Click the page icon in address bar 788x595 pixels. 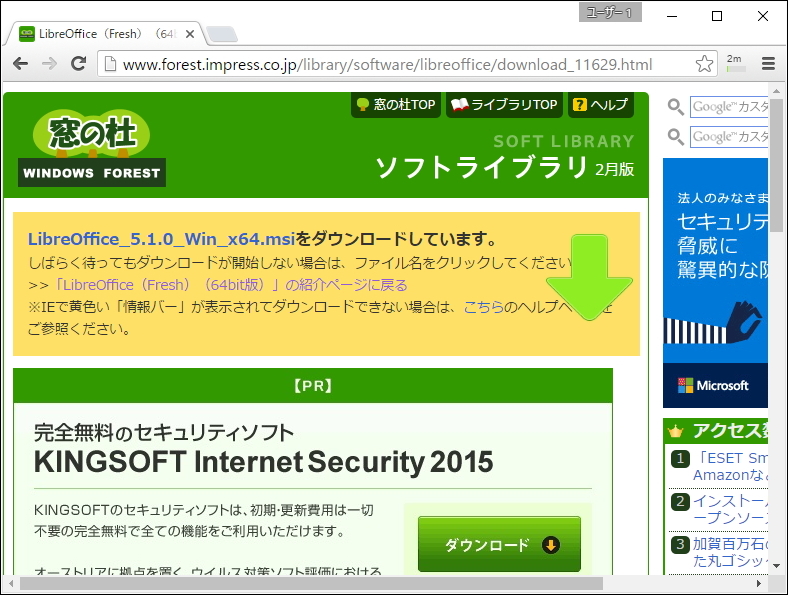point(110,64)
